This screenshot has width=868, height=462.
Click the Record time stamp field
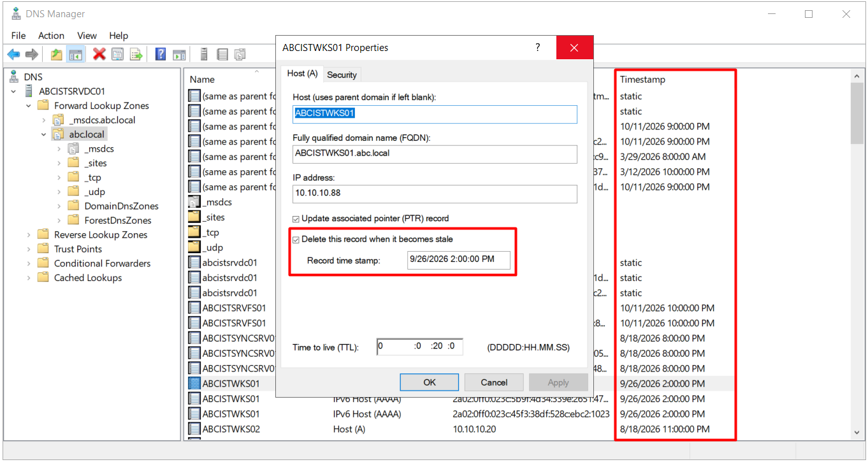(459, 260)
